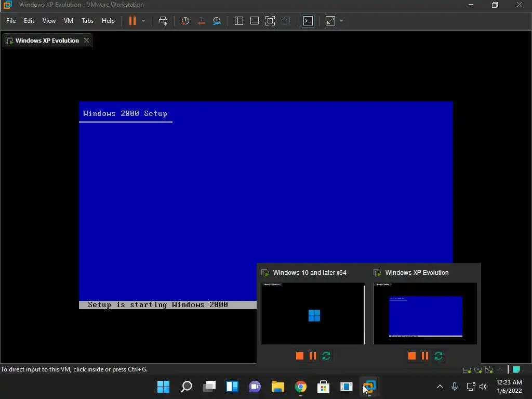Open the power options dropdown arrow
The image size is (532, 399).
(x=143, y=21)
